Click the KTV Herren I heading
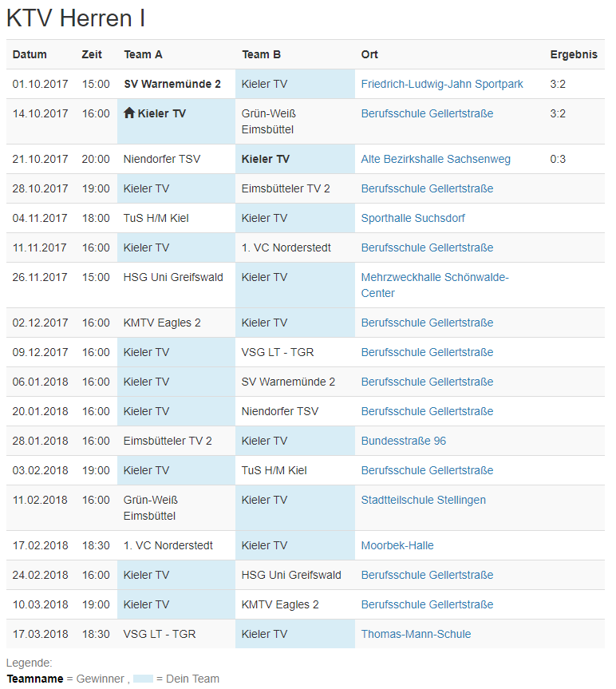This screenshot has width=616, height=689. [x=76, y=18]
